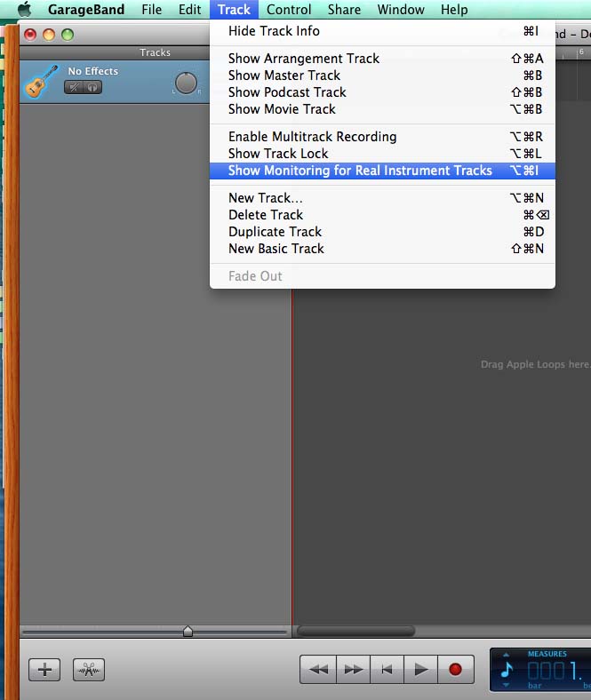Click the Tracks column header

pos(155,52)
